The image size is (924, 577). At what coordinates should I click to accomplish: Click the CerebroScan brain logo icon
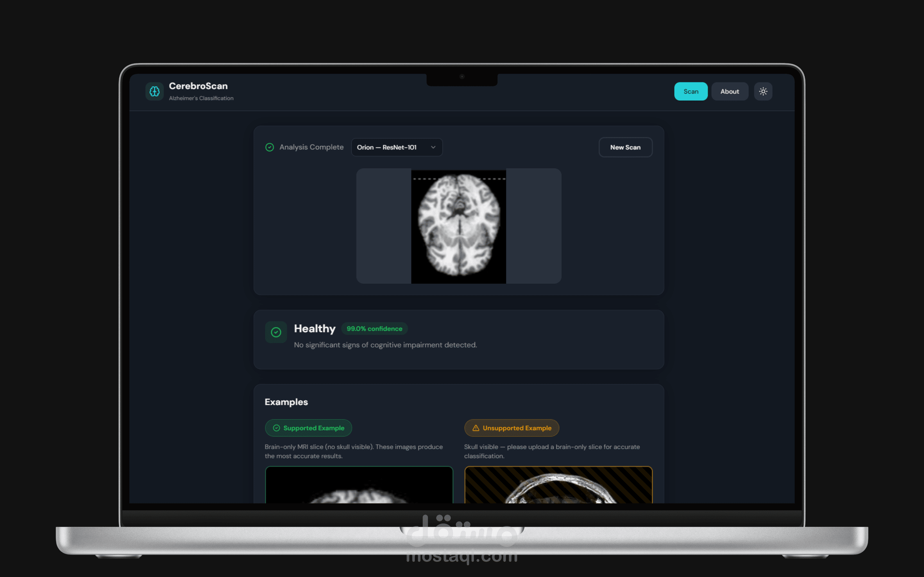155,92
